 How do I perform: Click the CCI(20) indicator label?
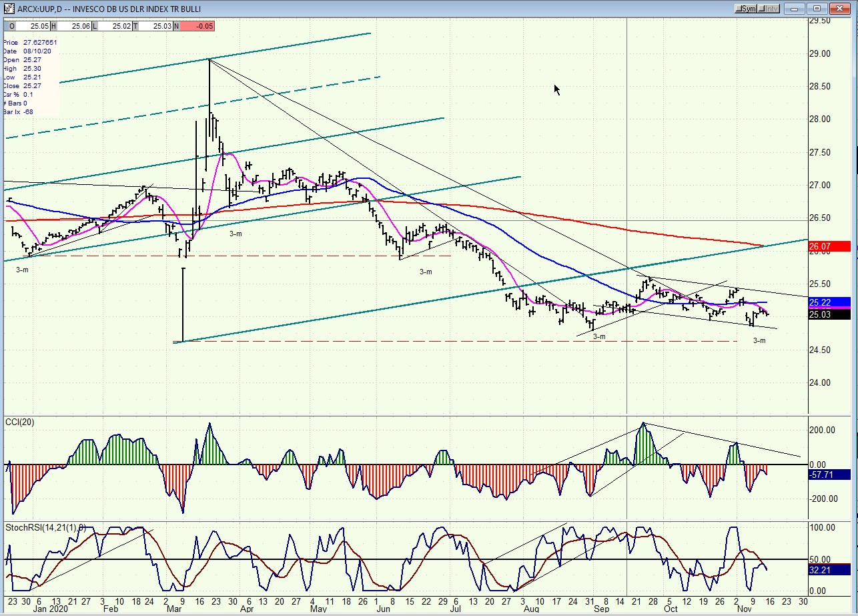click(20, 422)
